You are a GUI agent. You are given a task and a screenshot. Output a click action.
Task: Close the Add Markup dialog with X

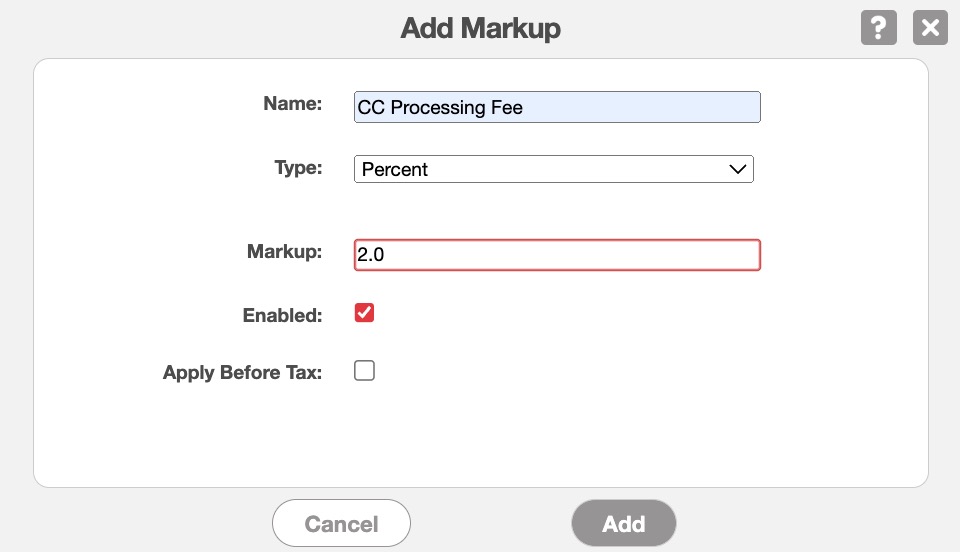coord(930,27)
